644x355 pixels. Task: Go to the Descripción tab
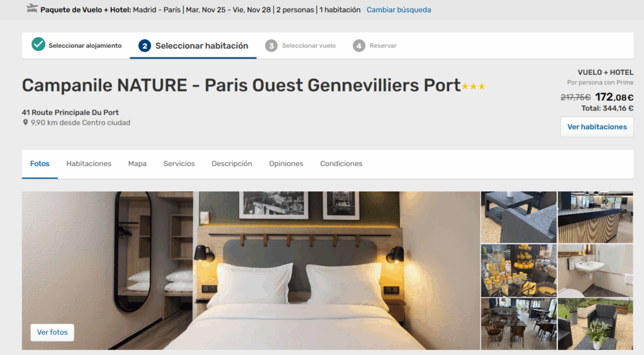[x=231, y=164]
